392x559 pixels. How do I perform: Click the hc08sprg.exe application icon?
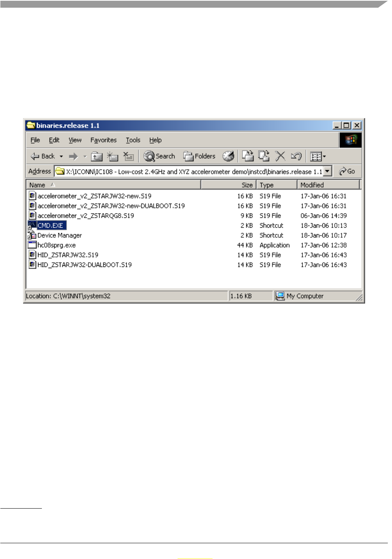click(32, 245)
